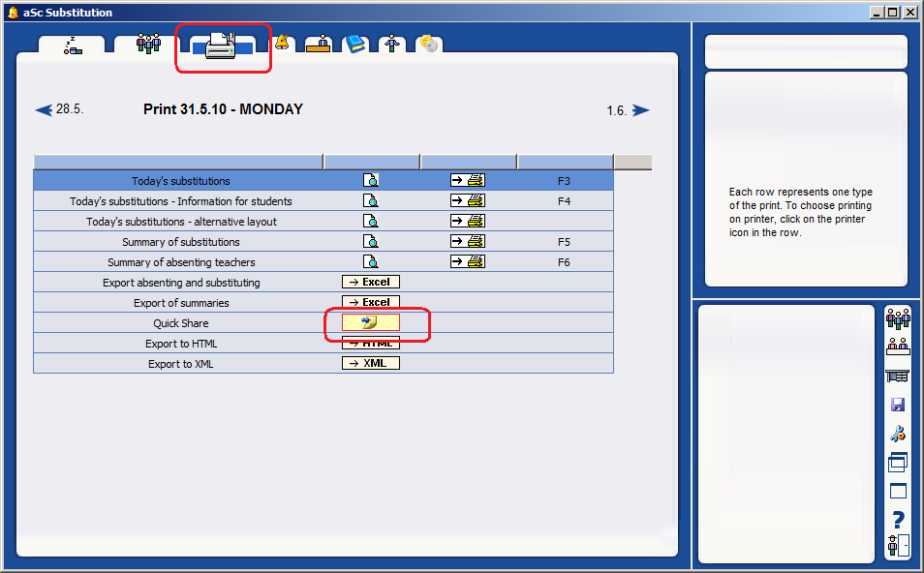Click the F4 shortcut cell
Viewport: 924px width, 573px height.
[564, 201]
